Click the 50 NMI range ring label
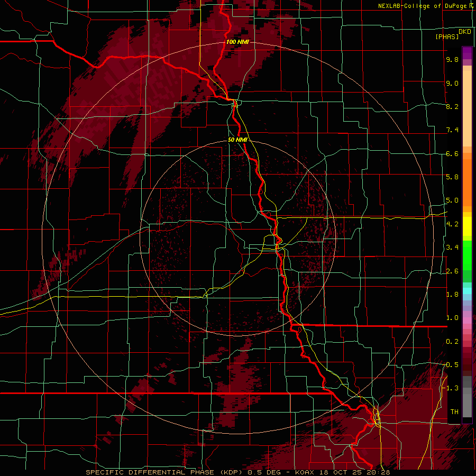 click(237, 140)
